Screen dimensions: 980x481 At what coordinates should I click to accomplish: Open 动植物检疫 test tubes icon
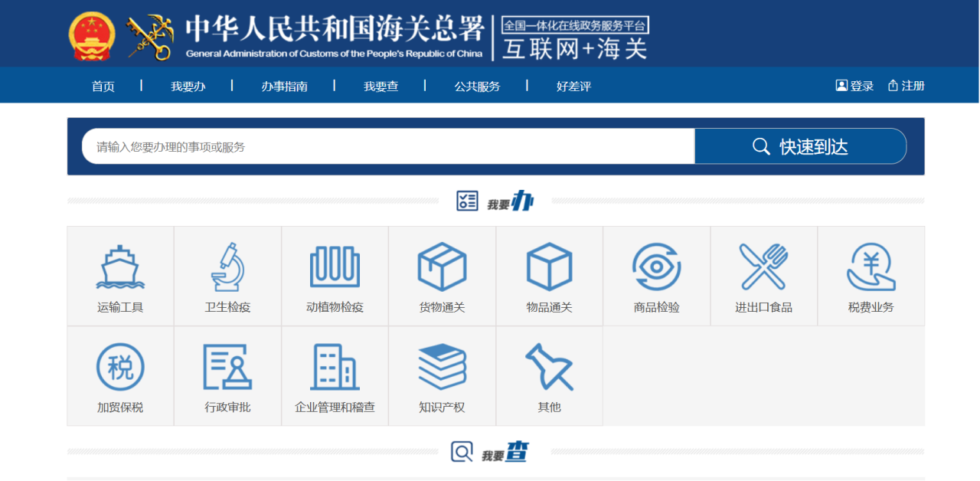335,267
